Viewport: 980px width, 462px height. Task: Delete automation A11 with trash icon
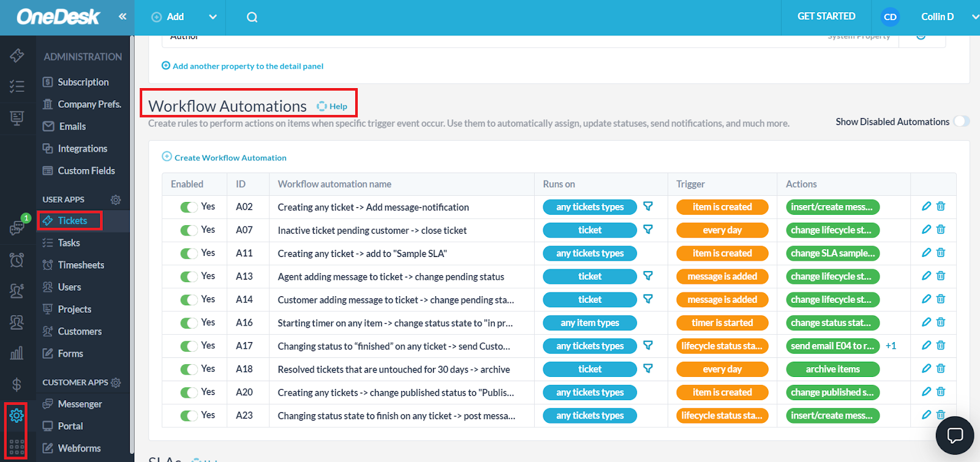[x=941, y=253]
